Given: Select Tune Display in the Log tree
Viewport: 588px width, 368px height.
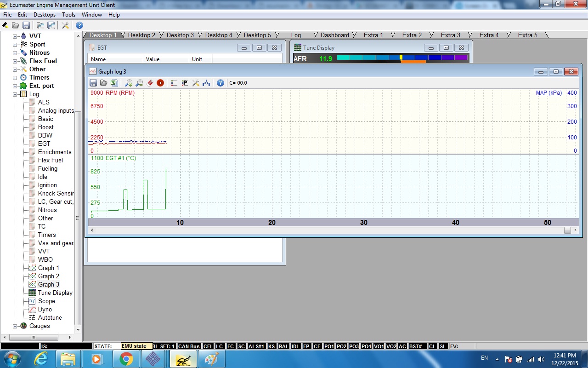Looking at the screenshot, I should 55,293.
